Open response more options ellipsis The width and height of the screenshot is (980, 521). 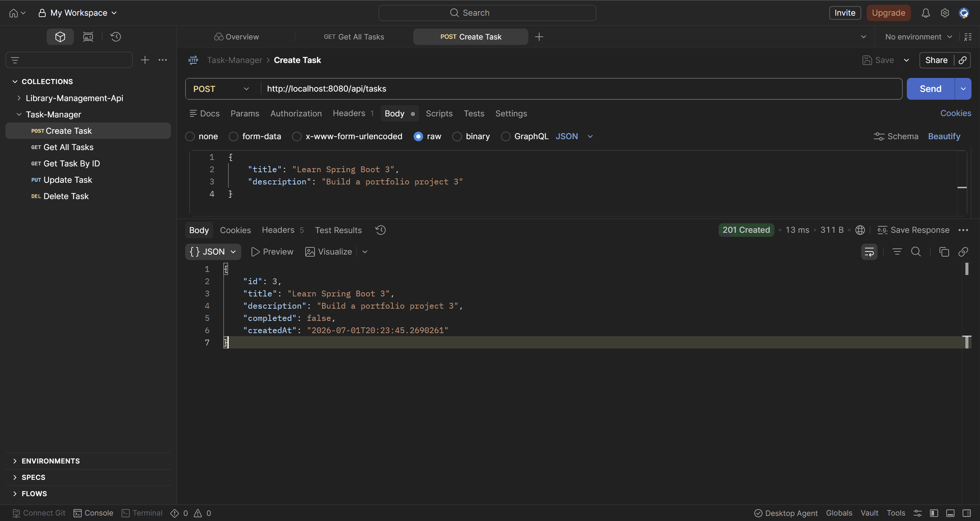click(x=963, y=230)
